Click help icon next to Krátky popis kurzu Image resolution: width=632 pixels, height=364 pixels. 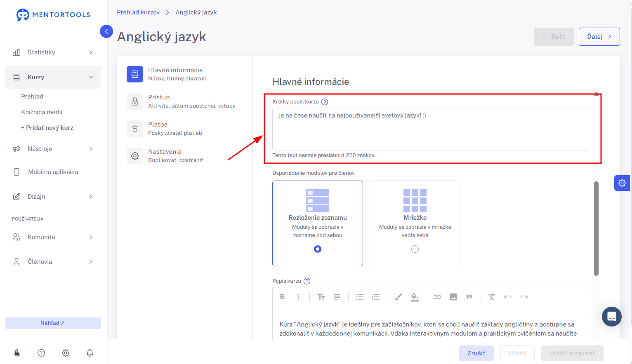pos(325,102)
